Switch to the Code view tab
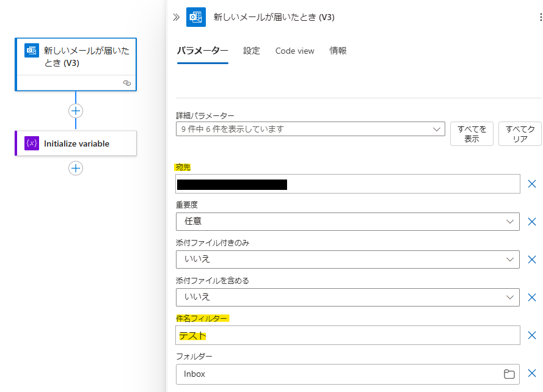The height and width of the screenshot is (392, 543). point(294,51)
